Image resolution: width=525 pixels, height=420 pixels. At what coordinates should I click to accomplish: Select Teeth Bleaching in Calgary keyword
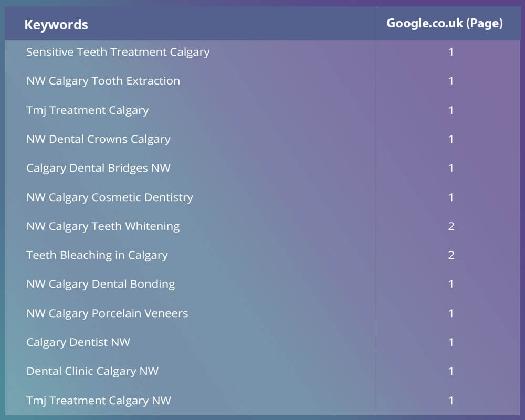click(x=97, y=256)
